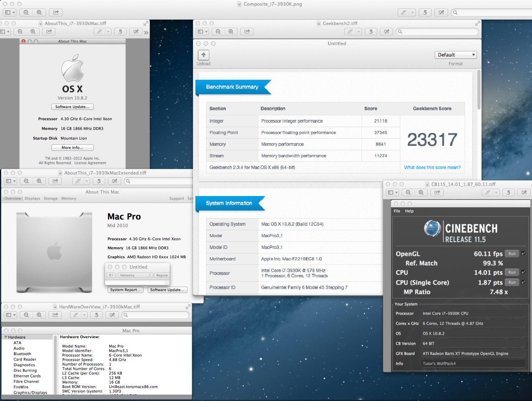Zoom in on the CB115 Cinebench window
Screen dimensions: 532x401
421,192
